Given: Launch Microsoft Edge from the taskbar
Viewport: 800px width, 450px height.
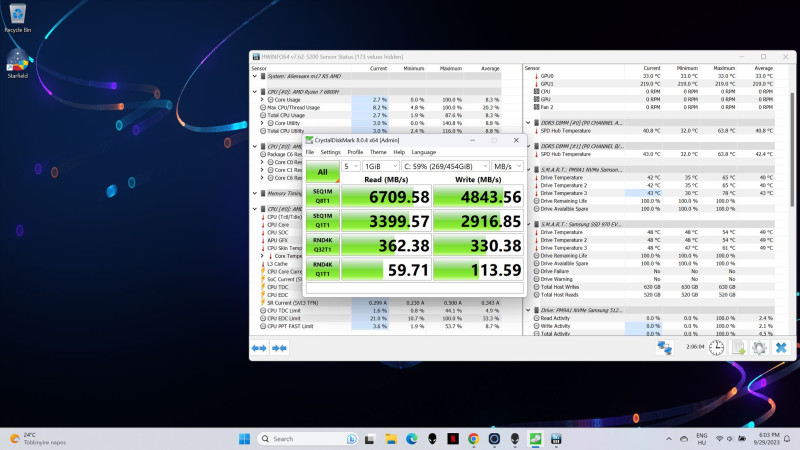Looking at the screenshot, I should [412, 439].
